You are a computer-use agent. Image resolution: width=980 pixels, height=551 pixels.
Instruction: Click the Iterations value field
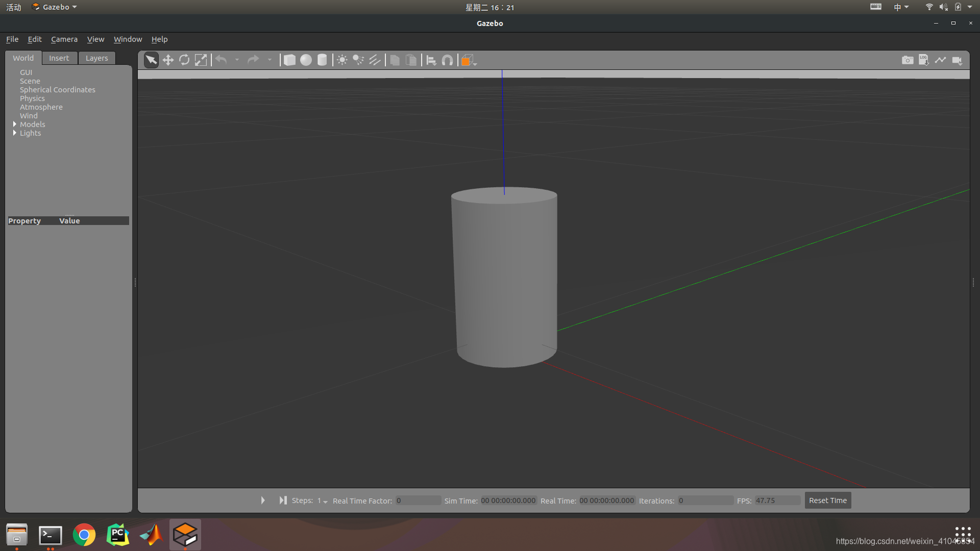pos(705,500)
